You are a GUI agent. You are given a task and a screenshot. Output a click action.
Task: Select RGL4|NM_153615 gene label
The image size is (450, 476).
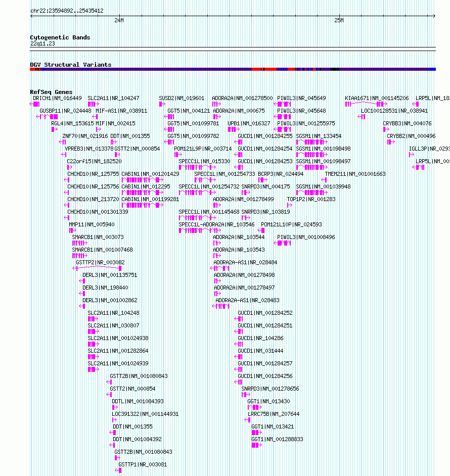pyautogui.click(x=72, y=124)
